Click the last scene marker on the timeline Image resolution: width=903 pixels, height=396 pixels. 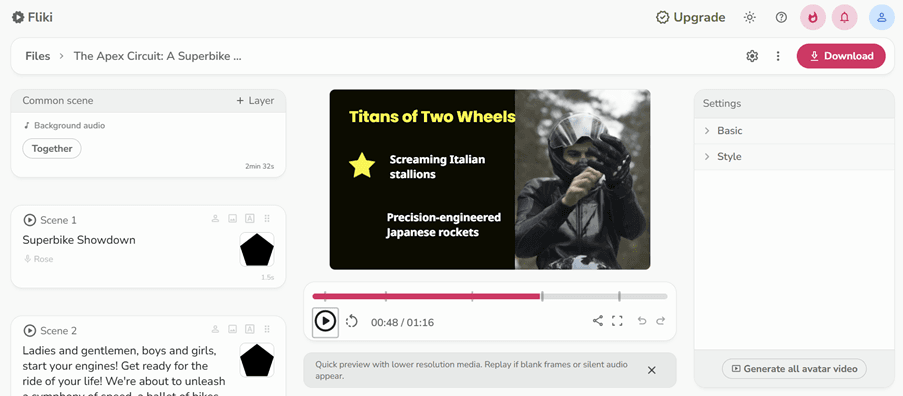(619, 296)
